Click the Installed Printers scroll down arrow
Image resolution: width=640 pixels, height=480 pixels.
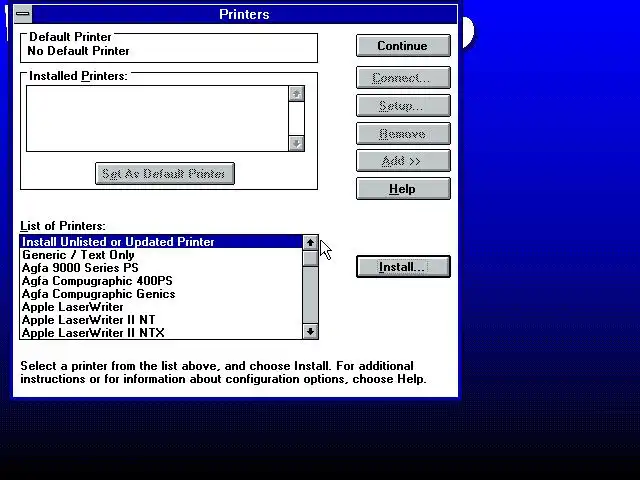[x=296, y=143]
